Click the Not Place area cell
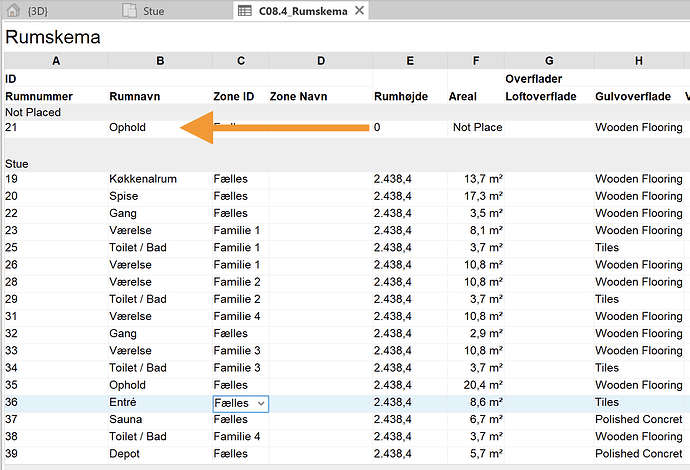The width and height of the screenshot is (690, 470). [477, 127]
